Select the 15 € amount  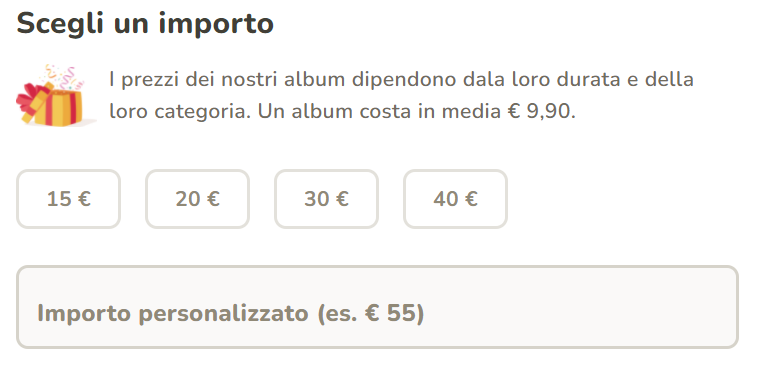(68, 199)
